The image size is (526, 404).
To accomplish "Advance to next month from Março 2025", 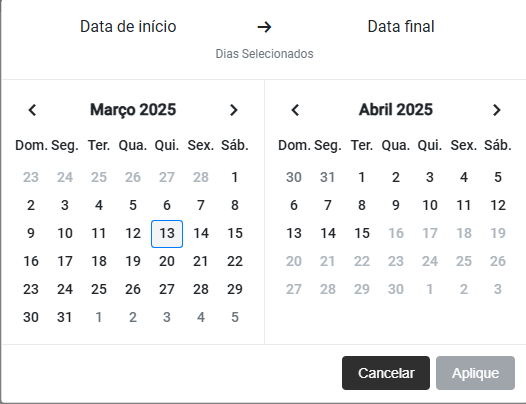I will [x=233, y=110].
